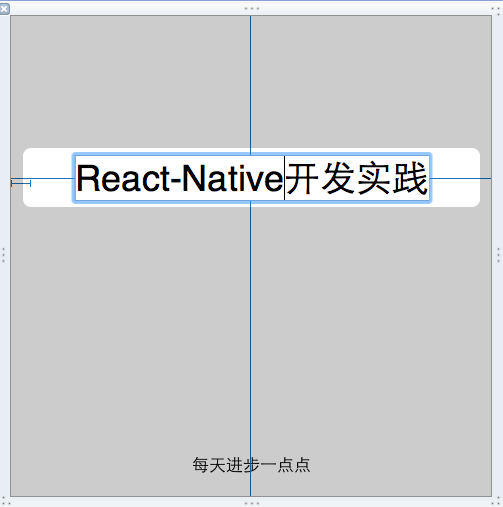Select the horizontal guide line right of text field
Screen dimensions: 503x507
point(461,178)
